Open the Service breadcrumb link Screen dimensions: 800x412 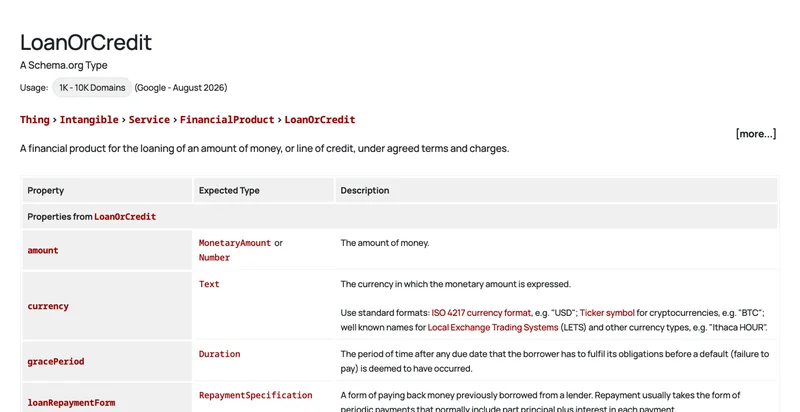pyautogui.click(x=149, y=120)
